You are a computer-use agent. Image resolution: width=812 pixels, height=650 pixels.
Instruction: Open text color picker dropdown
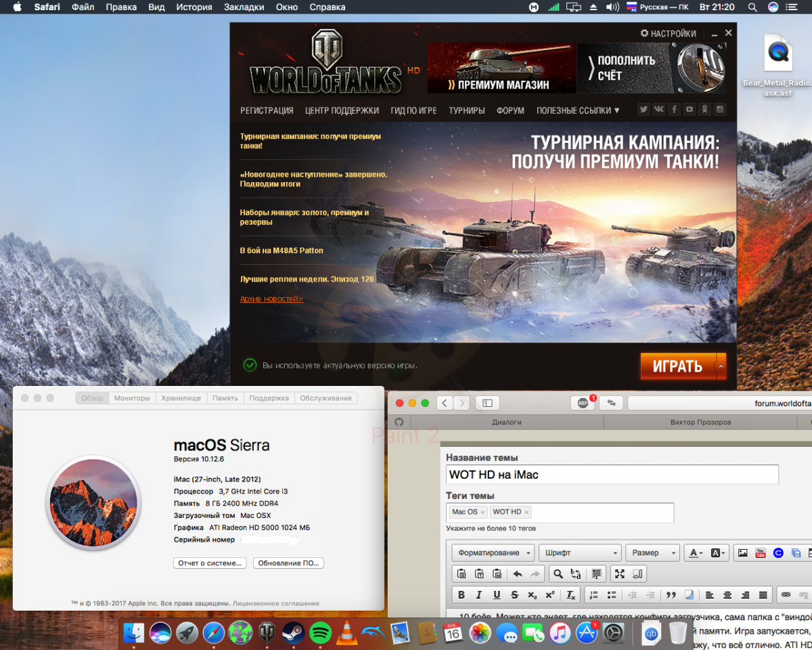(696, 552)
